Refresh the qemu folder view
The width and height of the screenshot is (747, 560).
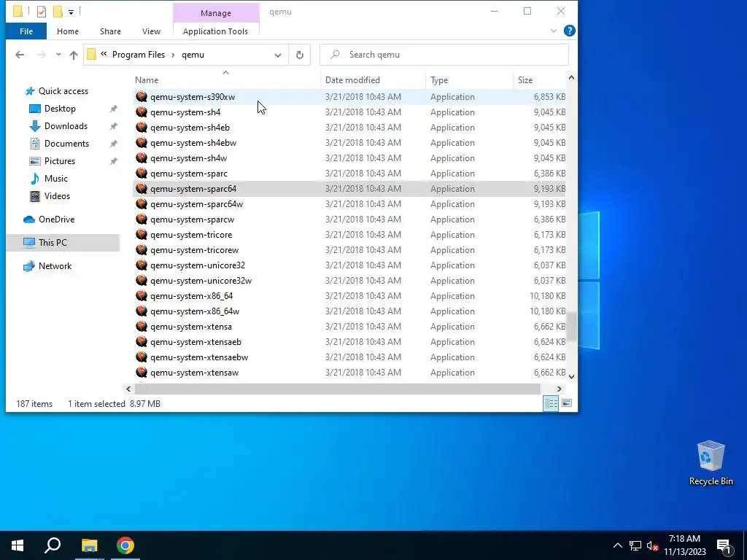tap(300, 55)
